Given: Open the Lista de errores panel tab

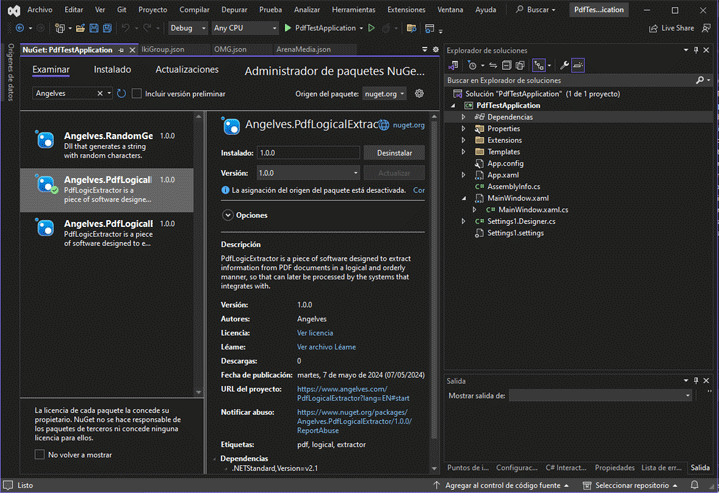Looking at the screenshot, I should click(661, 467).
